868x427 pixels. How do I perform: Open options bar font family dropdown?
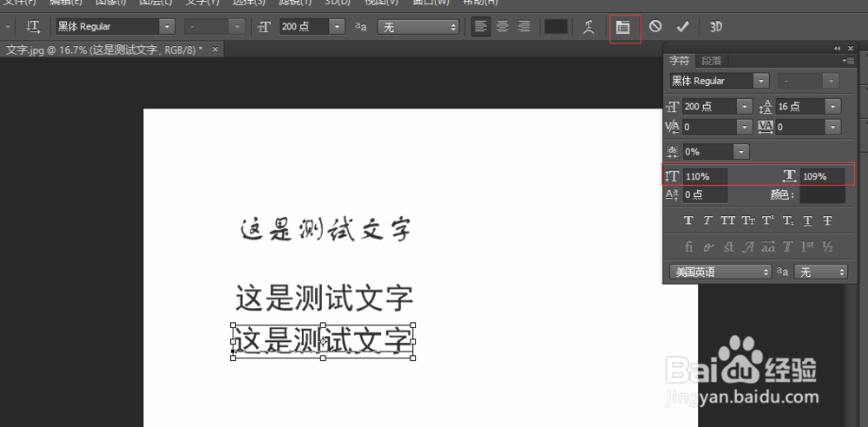pyautogui.click(x=168, y=27)
